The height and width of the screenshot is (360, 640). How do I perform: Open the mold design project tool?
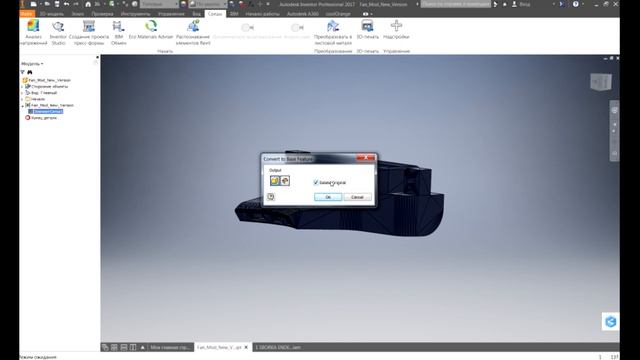point(89,32)
